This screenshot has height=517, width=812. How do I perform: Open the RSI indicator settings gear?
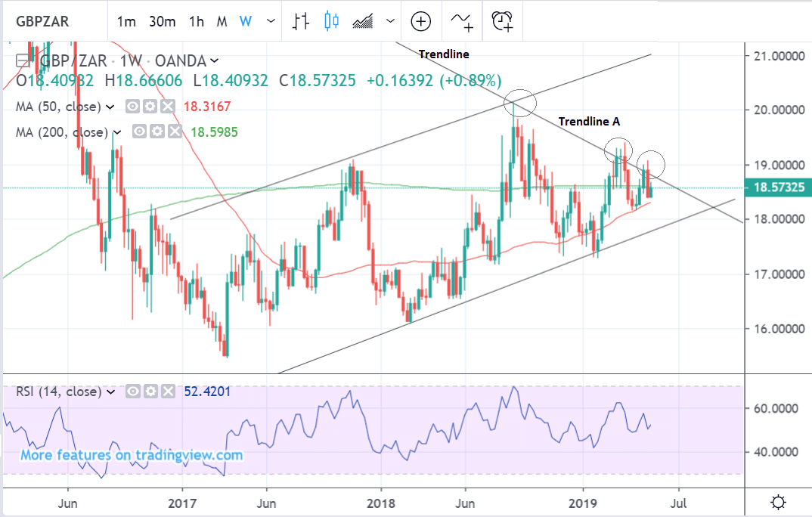[152, 392]
